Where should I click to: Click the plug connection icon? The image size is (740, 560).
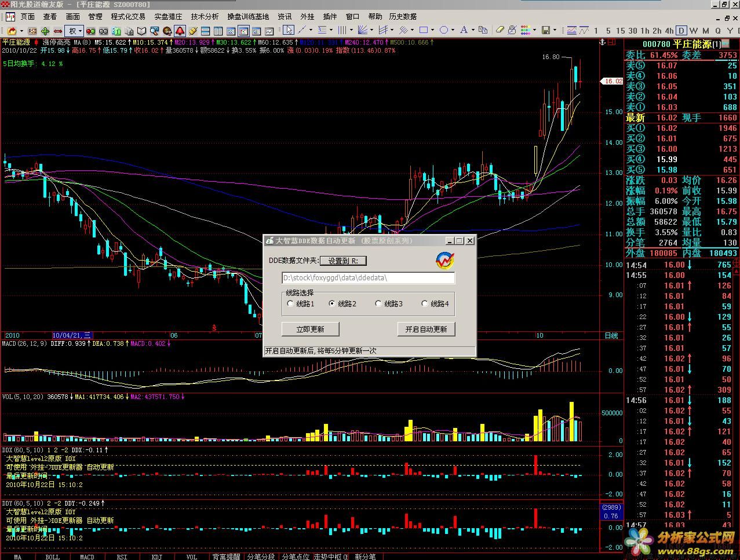click(x=192, y=31)
